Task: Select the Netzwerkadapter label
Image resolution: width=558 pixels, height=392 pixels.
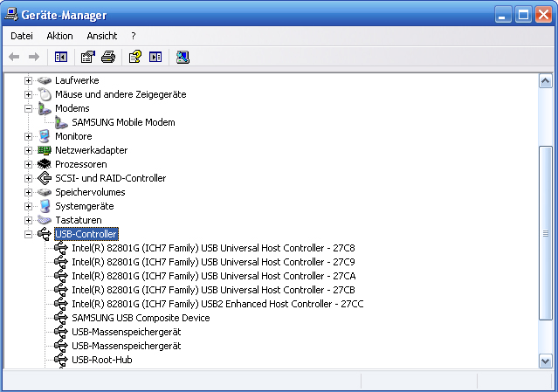Action: [x=92, y=150]
